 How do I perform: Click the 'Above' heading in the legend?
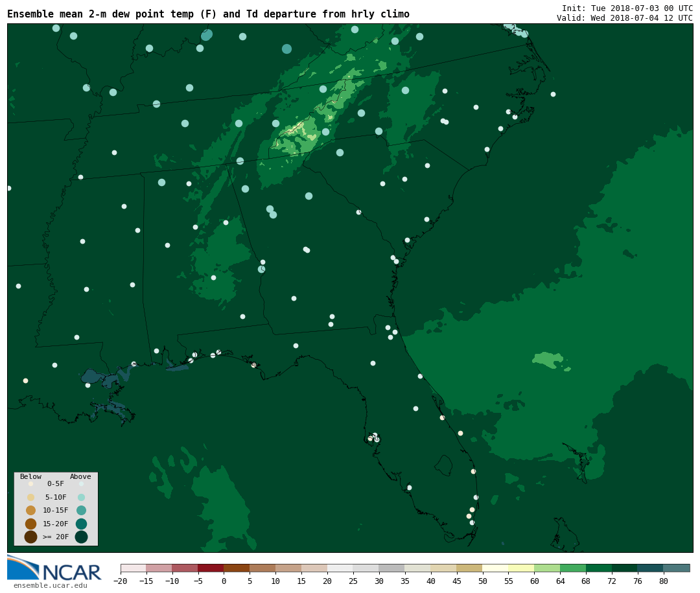(x=80, y=477)
